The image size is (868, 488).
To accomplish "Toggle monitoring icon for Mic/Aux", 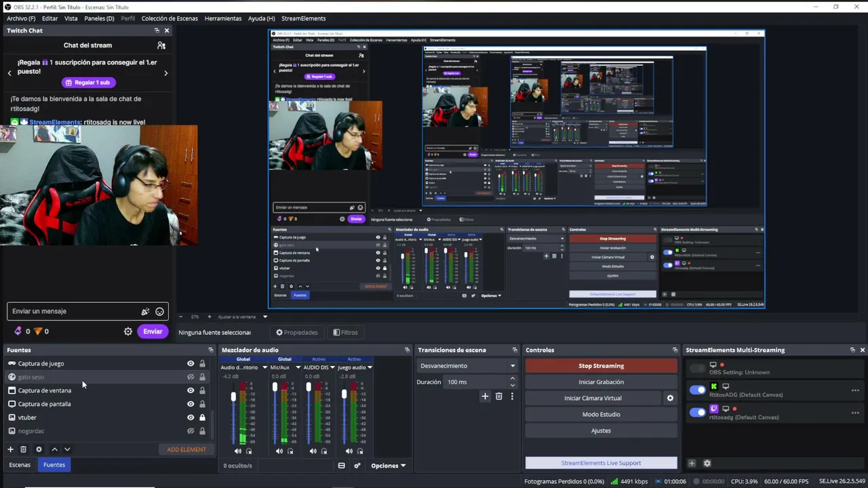I will click(290, 451).
